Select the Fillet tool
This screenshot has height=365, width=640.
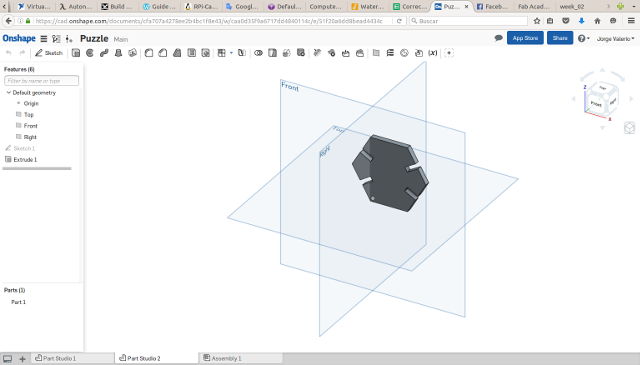tap(149, 53)
